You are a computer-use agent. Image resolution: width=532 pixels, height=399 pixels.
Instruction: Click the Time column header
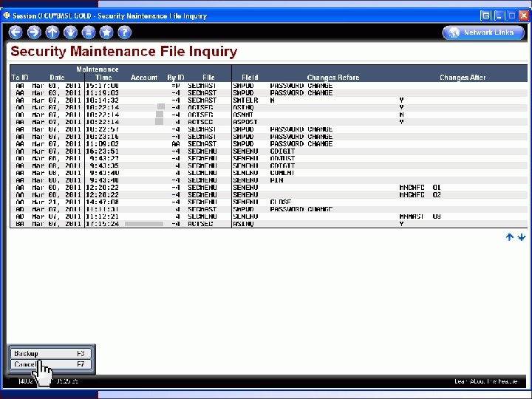pyautogui.click(x=103, y=78)
